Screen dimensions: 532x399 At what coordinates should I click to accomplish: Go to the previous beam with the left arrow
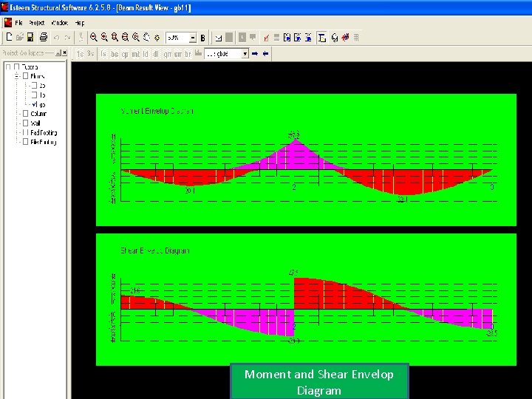(266, 54)
